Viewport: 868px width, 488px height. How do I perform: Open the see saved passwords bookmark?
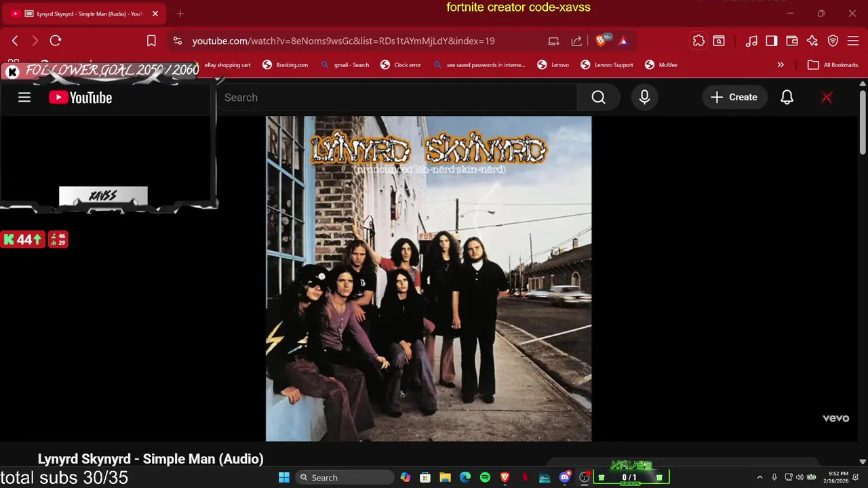click(x=479, y=65)
